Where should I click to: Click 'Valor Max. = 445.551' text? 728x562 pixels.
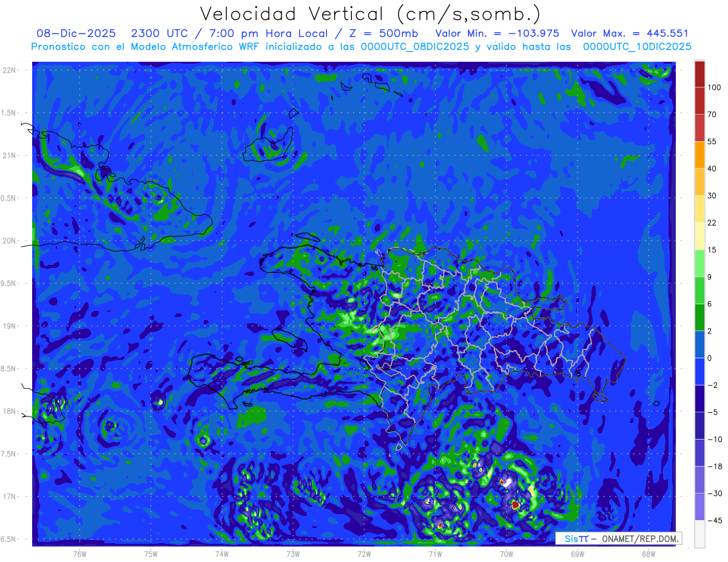[630, 33]
